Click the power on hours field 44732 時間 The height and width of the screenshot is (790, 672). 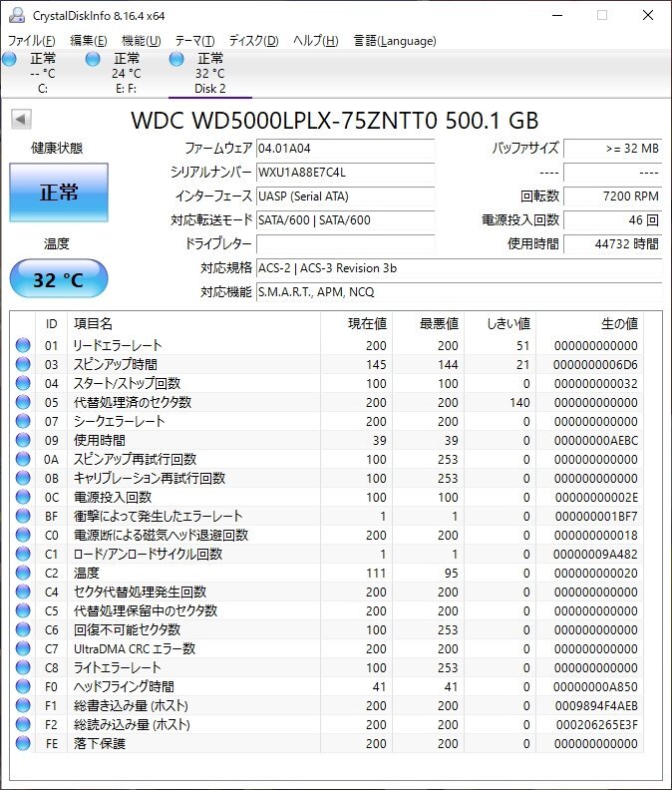click(613, 243)
